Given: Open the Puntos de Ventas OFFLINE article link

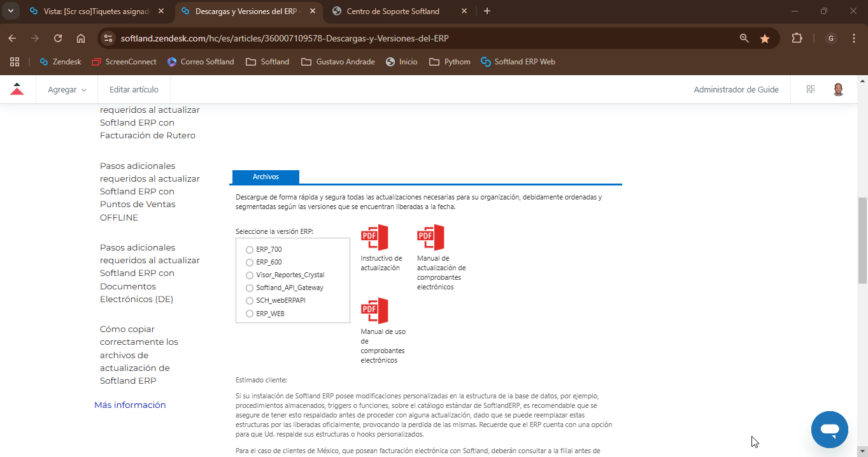Looking at the screenshot, I should click(x=150, y=191).
